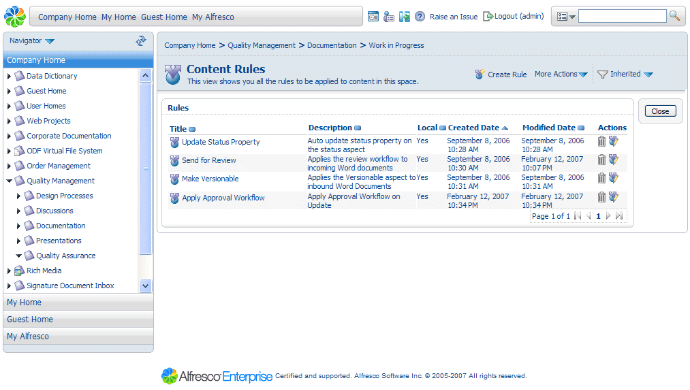Refresh the navigator using the reload icon
The image size is (690, 390).
[x=141, y=41]
